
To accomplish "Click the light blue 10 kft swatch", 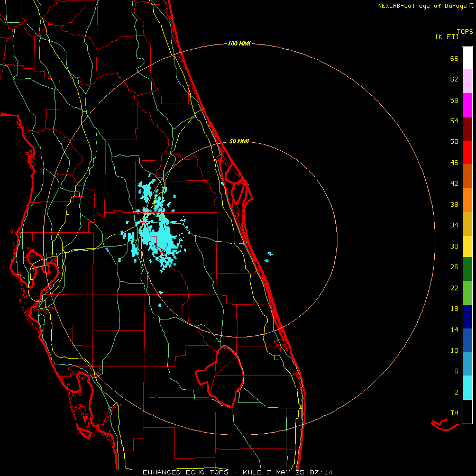I will [467, 364].
